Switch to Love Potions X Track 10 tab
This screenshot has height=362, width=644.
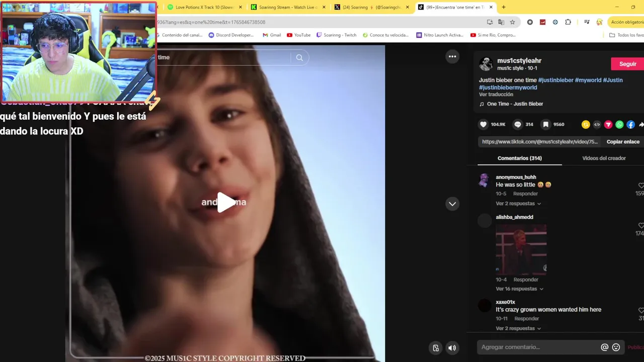coord(204,7)
